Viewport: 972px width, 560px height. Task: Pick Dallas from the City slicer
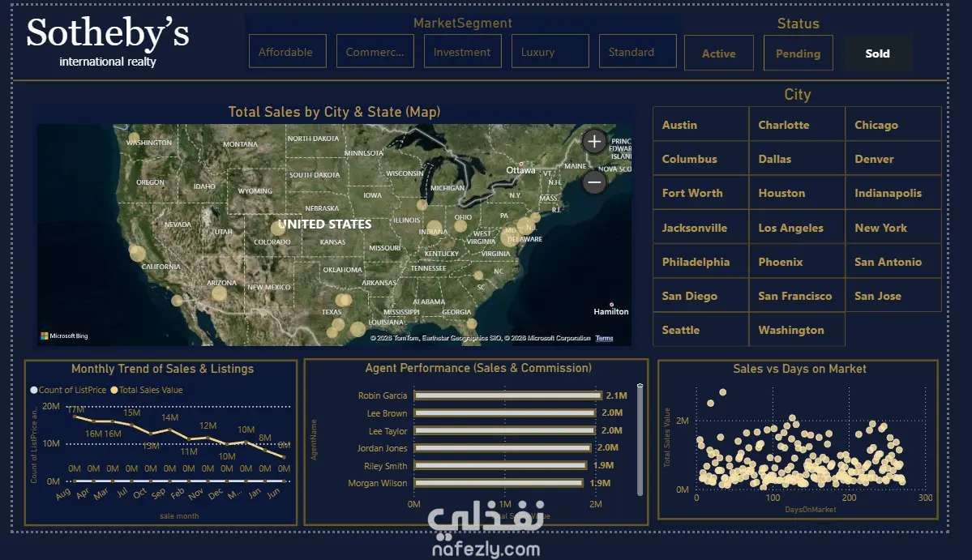point(797,159)
